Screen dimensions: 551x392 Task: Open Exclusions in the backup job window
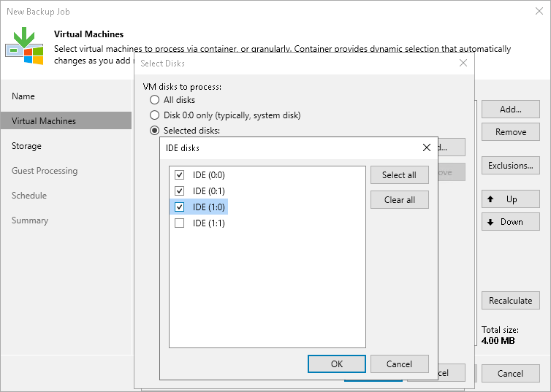(511, 165)
